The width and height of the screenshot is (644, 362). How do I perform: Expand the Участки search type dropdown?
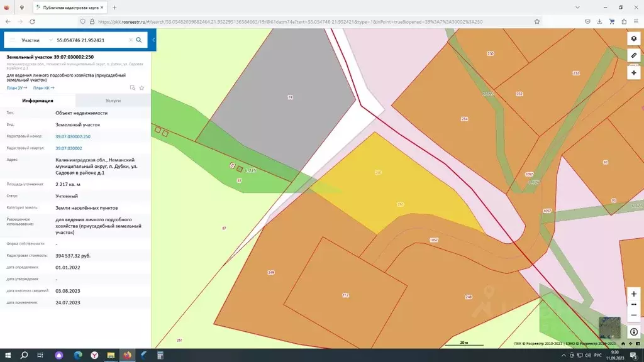[36, 40]
